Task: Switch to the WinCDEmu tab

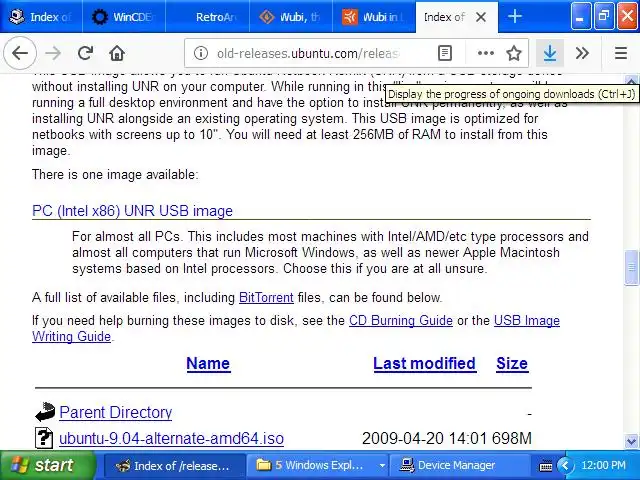Action: (124, 17)
